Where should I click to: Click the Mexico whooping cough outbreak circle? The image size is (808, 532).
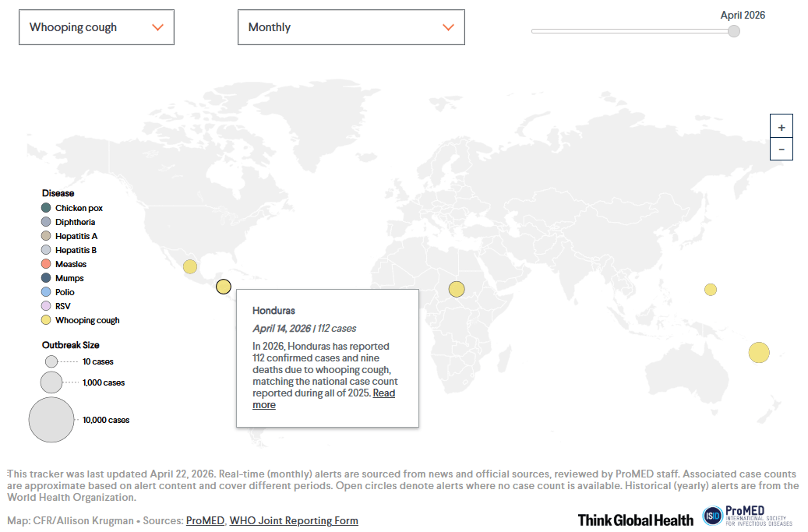pyautogui.click(x=190, y=266)
